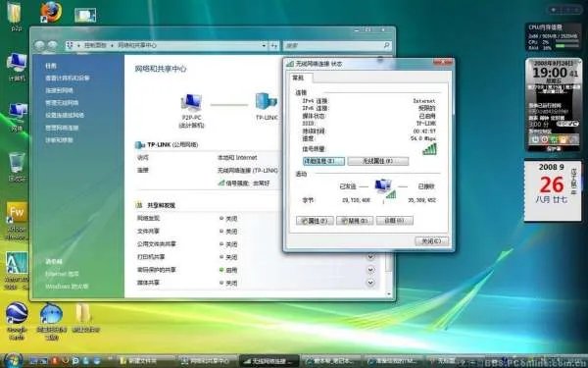Click the 管理无线网络 sidebar link
Screen dimensions: 588x368
click(62, 103)
